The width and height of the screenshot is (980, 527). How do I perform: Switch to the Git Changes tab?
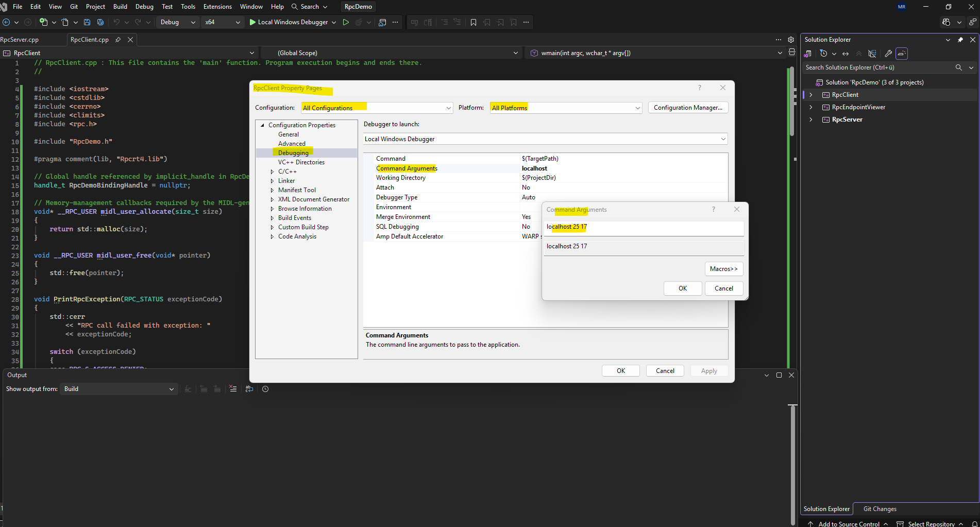[x=880, y=509]
